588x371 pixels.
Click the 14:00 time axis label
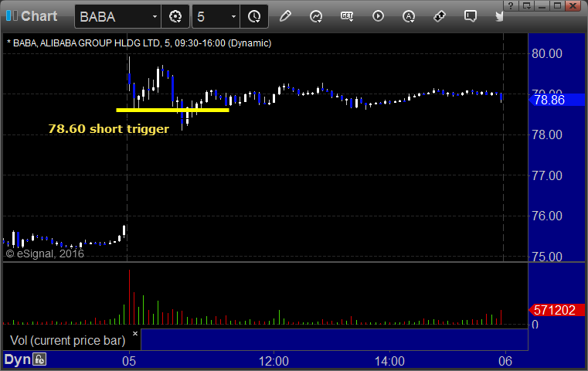(x=389, y=361)
